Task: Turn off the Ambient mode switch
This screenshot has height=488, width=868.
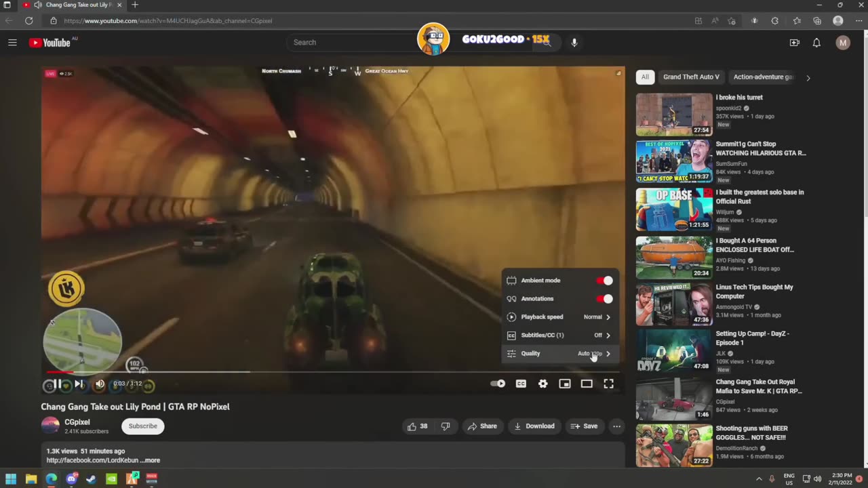Action: pyautogui.click(x=604, y=281)
